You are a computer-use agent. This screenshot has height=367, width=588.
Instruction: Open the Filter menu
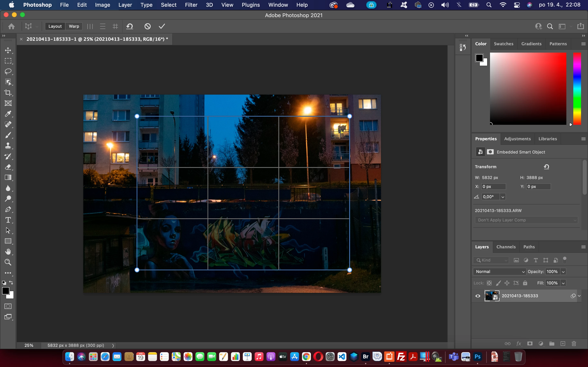point(191,5)
